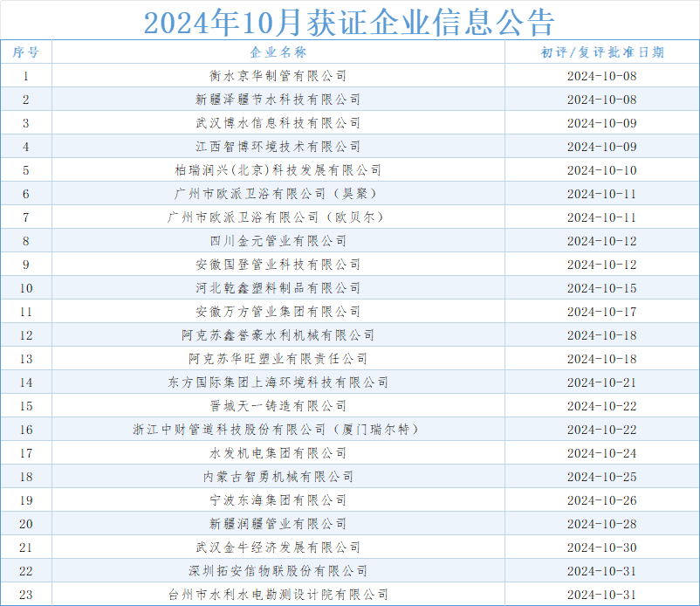Select 广州市欧派卫浴有限公司（欧贝尔） row name
Viewport: 700px width, 606px height.
pyautogui.click(x=278, y=217)
